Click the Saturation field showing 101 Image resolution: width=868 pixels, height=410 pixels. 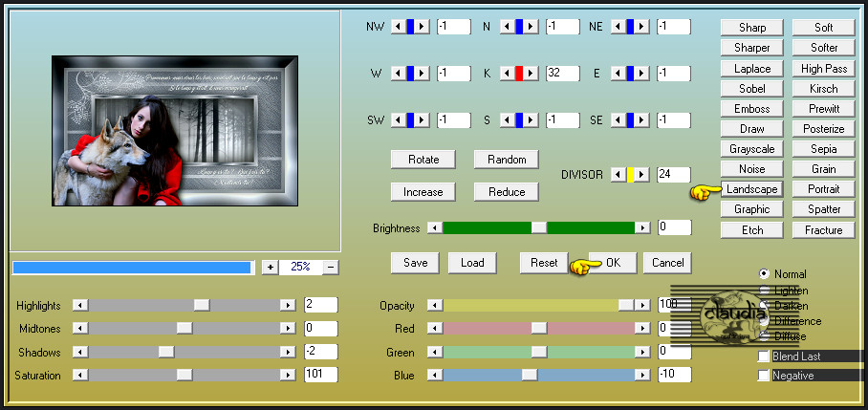tap(321, 375)
